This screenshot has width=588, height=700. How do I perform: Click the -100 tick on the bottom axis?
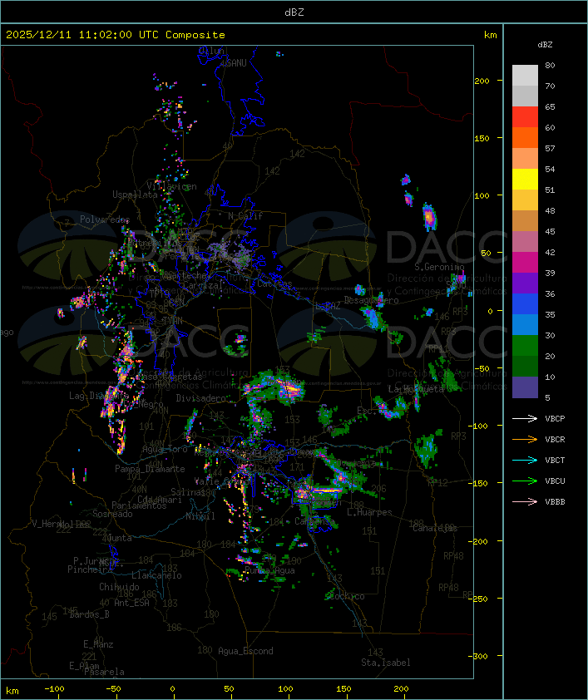[x=54, y=689]
